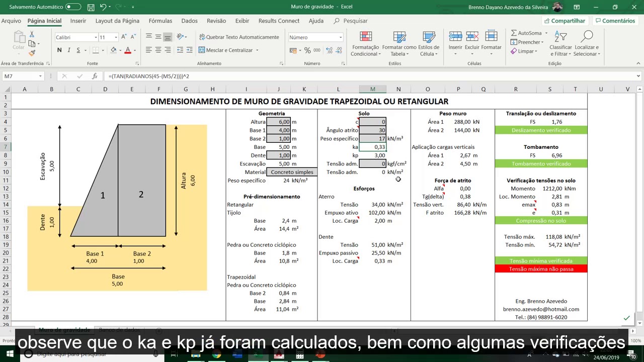Click the Font Color red A swatch
Viewport: 644px width, 362px height.
pyautogui.click(x=128, y=50)
